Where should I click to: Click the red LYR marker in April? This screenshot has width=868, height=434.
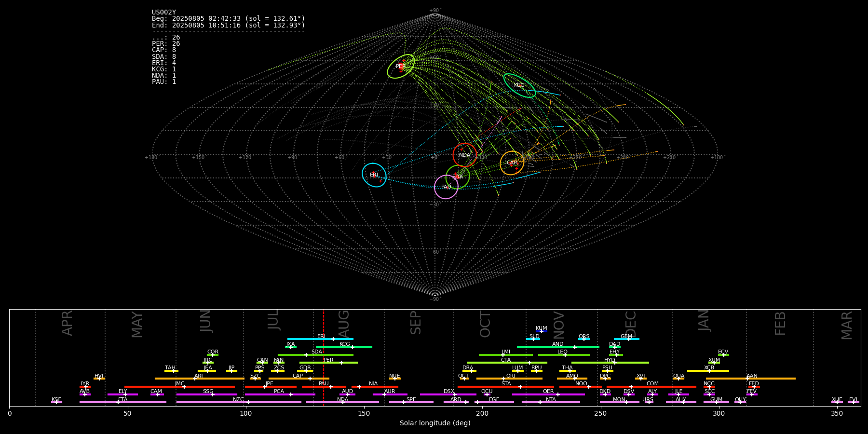pyautogui.click(x=85, y=387)
